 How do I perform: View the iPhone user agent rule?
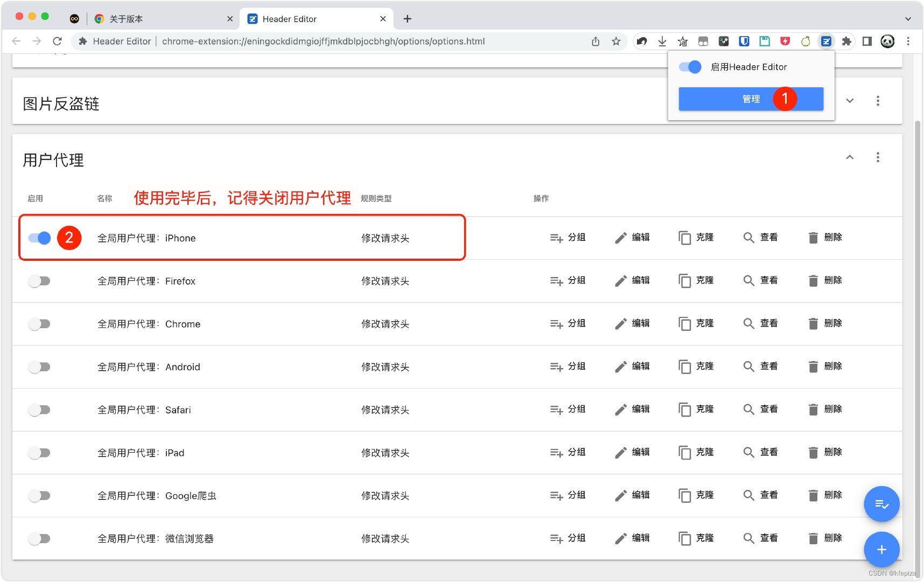click(x=760, y=238)
